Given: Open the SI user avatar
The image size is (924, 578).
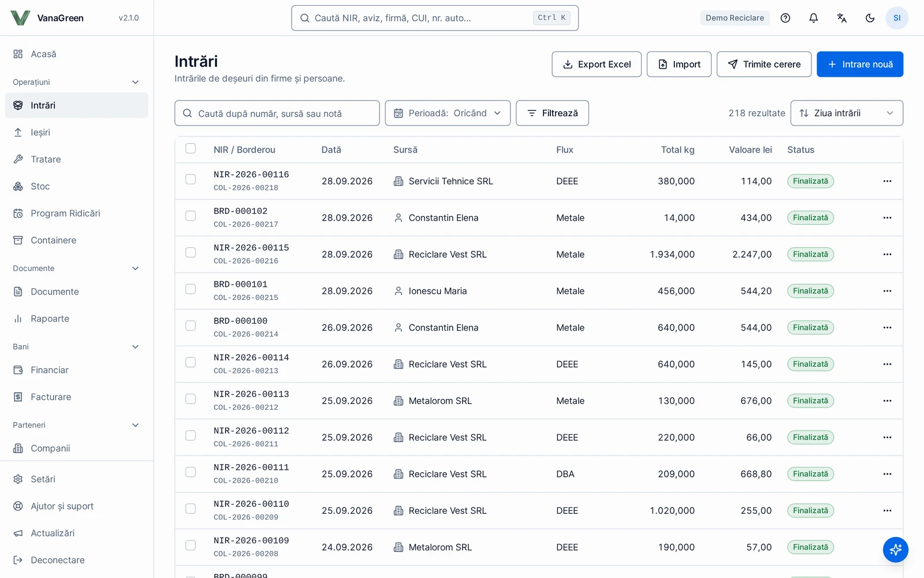Looking at the screenshot, I should pos(897,18).
